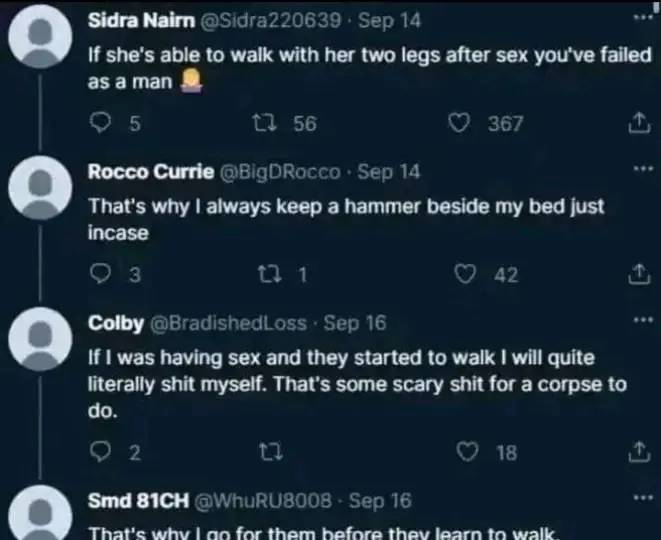Share Rocco Currie's tweet
Image resolution: width=661 pixels, height=540 pixels.
click(x=636, y=275)
